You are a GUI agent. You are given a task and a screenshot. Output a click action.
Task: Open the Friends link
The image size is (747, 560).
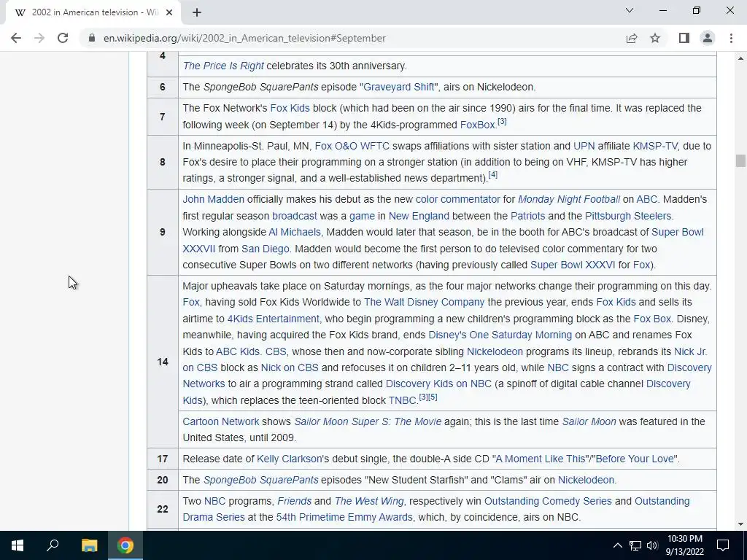tap(295, 501)
